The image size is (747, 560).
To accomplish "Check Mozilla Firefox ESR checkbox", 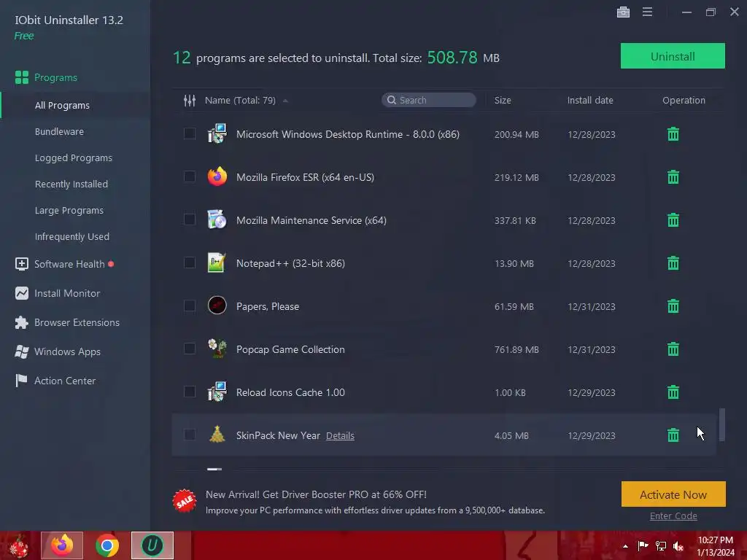I will [190, 176].
